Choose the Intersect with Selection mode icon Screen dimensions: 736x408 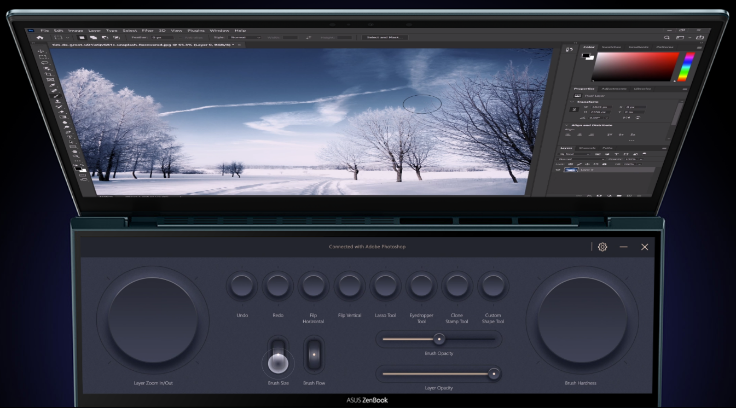coord(116,37)
